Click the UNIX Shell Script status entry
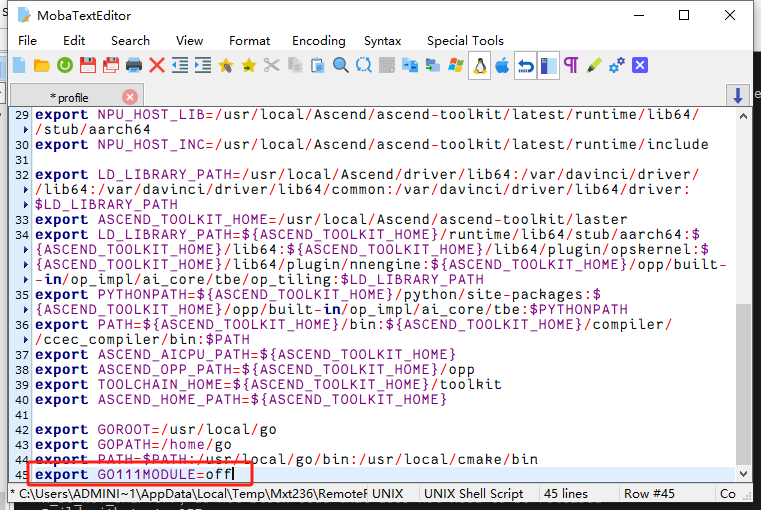 (x=473, y=494)
